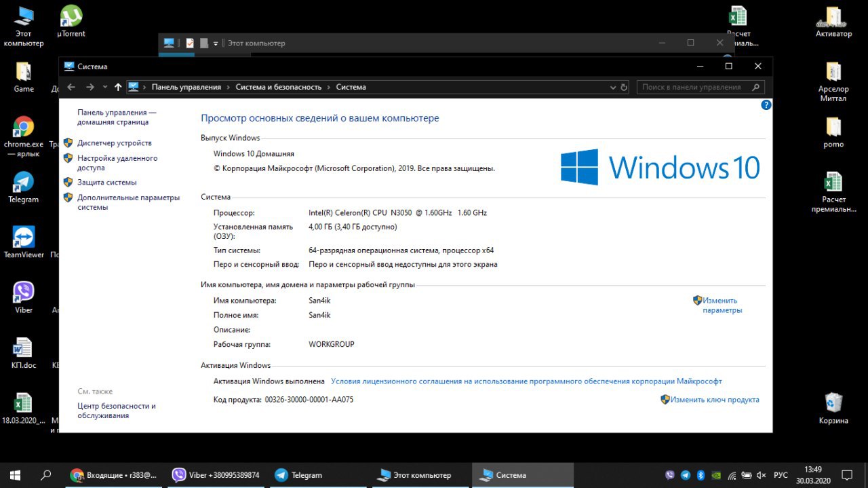This screenshot has height=488, width=868.
Task: Open quick access toolbar dropdown in background window
Action: click(x=216, y=43)
